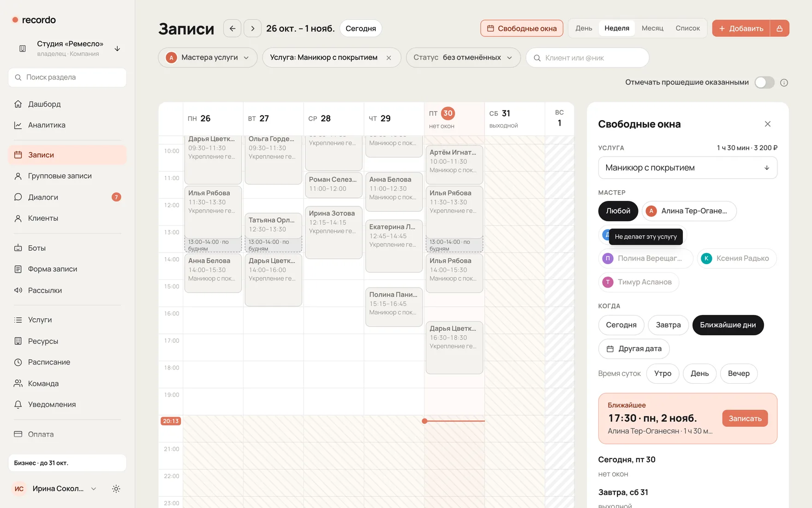This screenshot has height=508, width=812.
Task: Open info icon near past-records toggle
Action: tap(784, 83)
